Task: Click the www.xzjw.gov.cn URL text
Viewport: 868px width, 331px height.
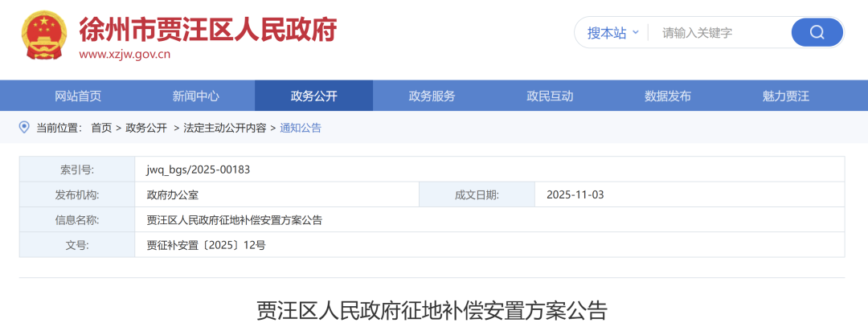Action: coord(125,55)
